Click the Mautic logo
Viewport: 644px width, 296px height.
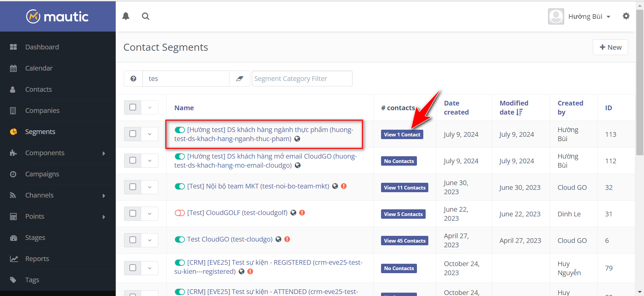pos(57,16)
